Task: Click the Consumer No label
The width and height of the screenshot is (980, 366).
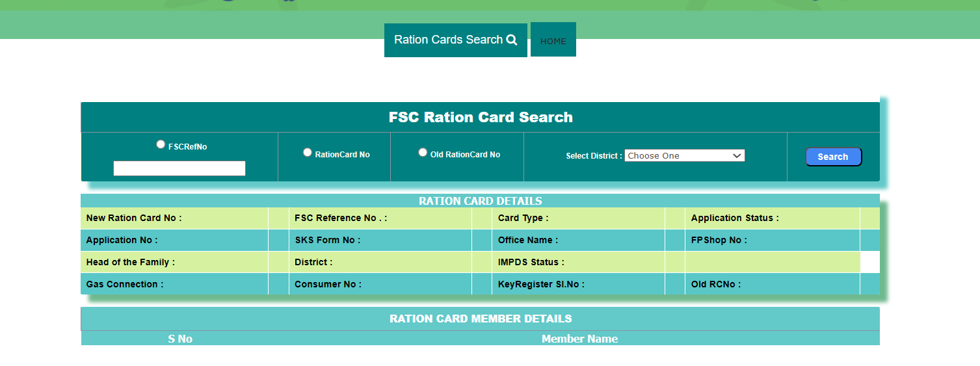Action: click(x=328, y=284)
